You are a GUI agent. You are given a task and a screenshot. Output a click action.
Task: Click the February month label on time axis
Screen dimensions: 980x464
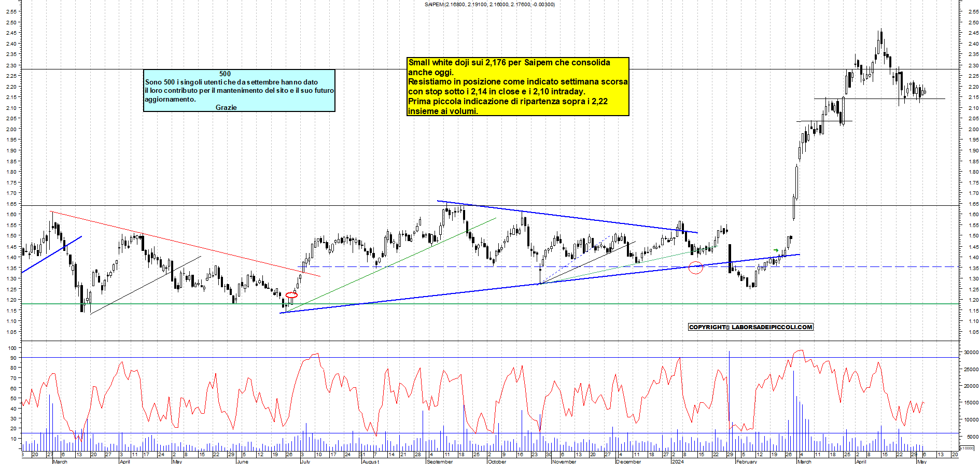[747, 461]
